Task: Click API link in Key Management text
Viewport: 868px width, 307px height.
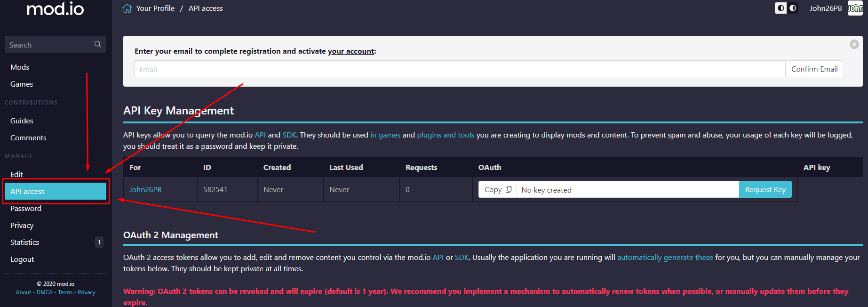Action: [x=260, y=135]
